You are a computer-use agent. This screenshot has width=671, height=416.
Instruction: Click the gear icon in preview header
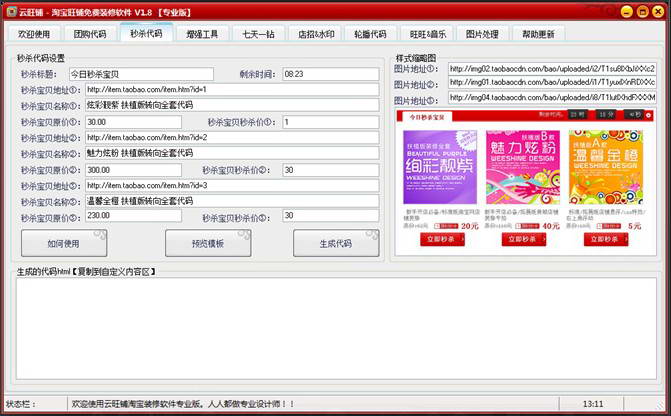tap(648, 116)
